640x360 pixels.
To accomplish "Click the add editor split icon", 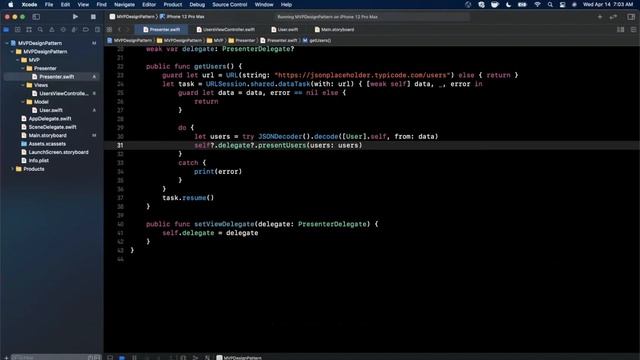I will tap(620, 29).
